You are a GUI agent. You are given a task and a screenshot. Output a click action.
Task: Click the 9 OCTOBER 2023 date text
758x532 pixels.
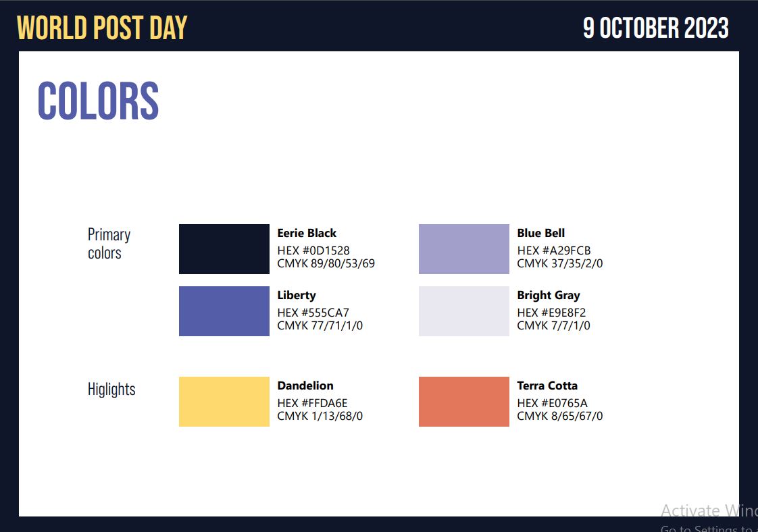pos(655,28)
